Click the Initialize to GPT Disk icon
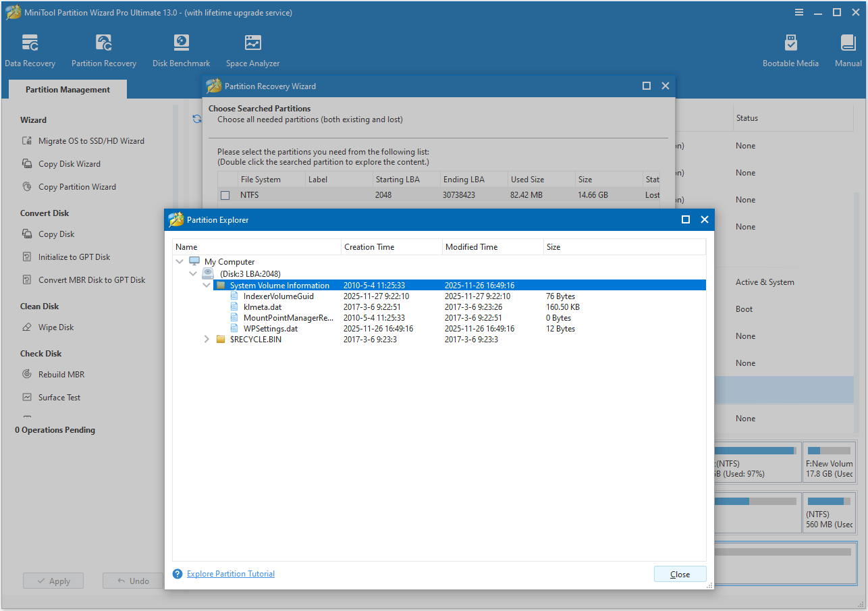 (x=27, y=257)
